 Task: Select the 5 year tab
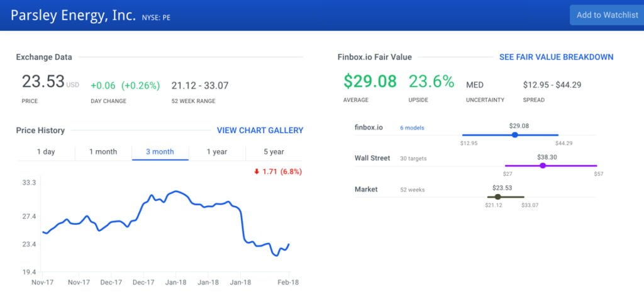pyautogui.click(x=274, y=152)
